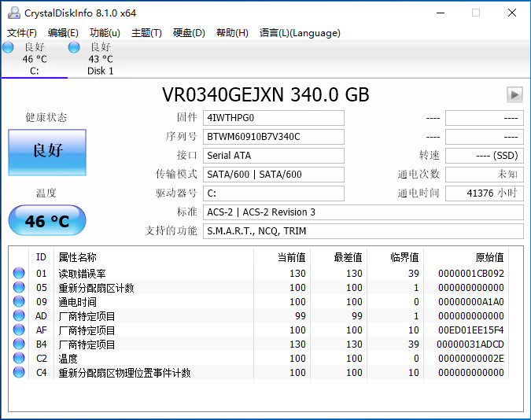Click status orb for C: disk tab
The width and height of the screenshot is (531, 420).
click(8, 47)
